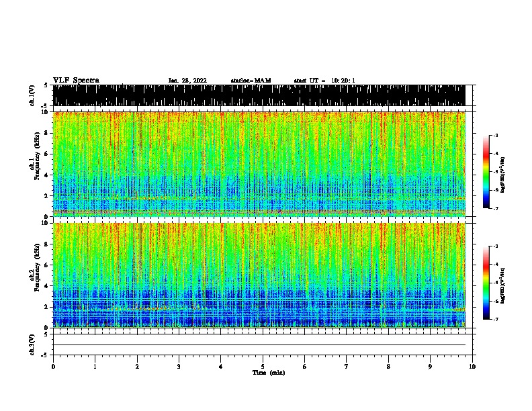Viewport: 532px width, 411px height.
Task: Click the '-3' label on ch.1 color bar
Action: point(496,135)
